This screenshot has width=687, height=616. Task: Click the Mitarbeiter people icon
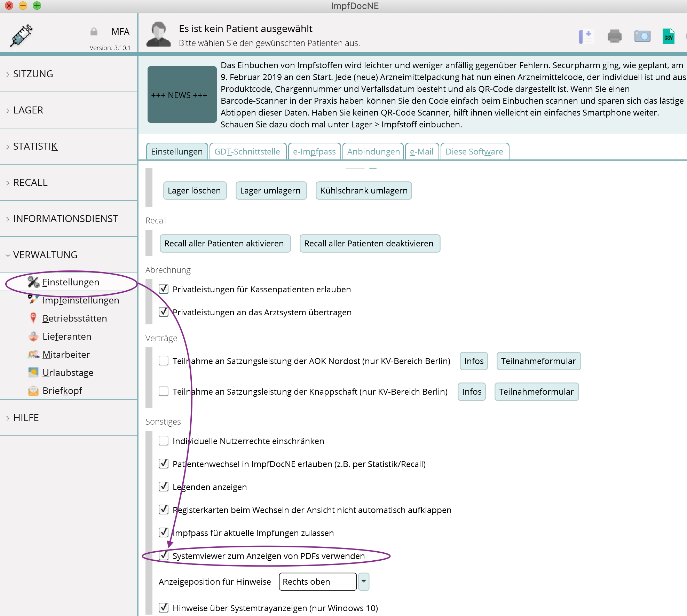pos(33,354)
